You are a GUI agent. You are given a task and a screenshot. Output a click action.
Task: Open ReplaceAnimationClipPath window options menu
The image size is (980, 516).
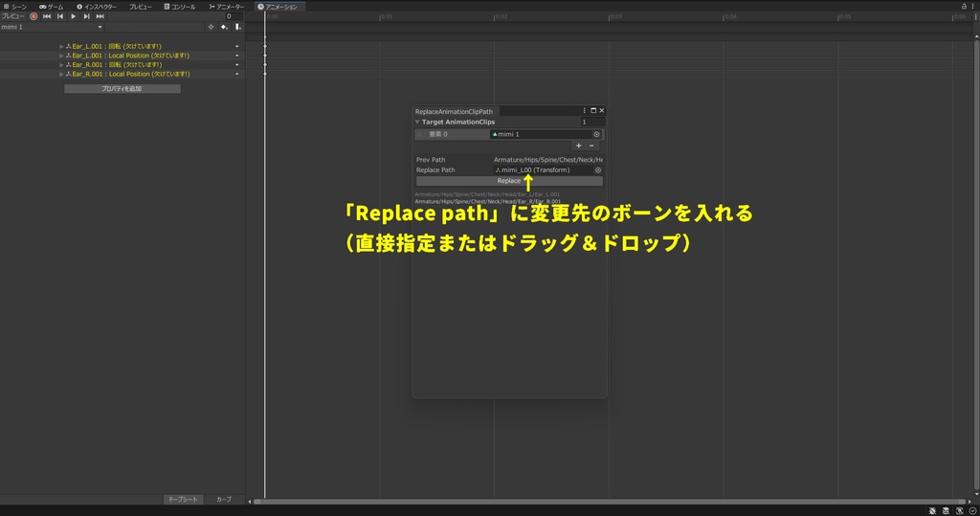point(585,111)
